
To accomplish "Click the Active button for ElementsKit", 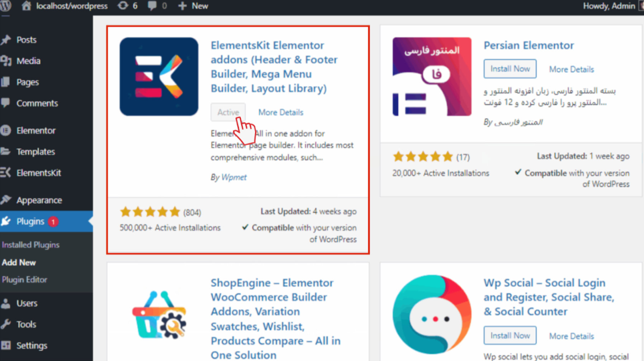I will (228, 112).
